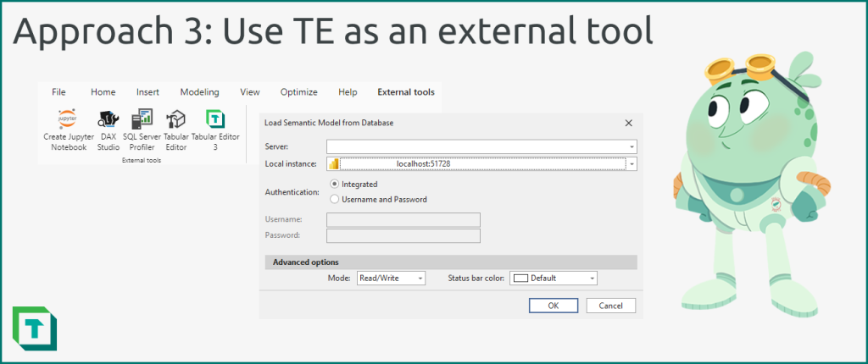
Task: Change Mode from Read/Write dropdown
Action: point(391,279)
